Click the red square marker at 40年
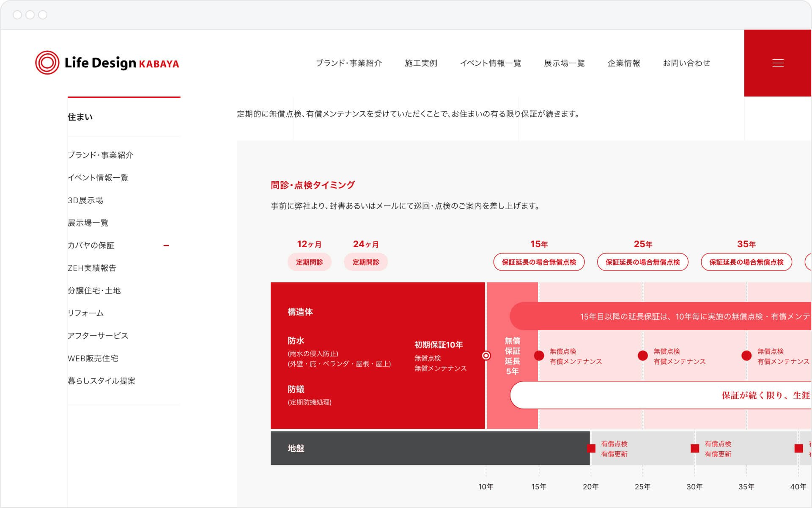 pos(798,448)
